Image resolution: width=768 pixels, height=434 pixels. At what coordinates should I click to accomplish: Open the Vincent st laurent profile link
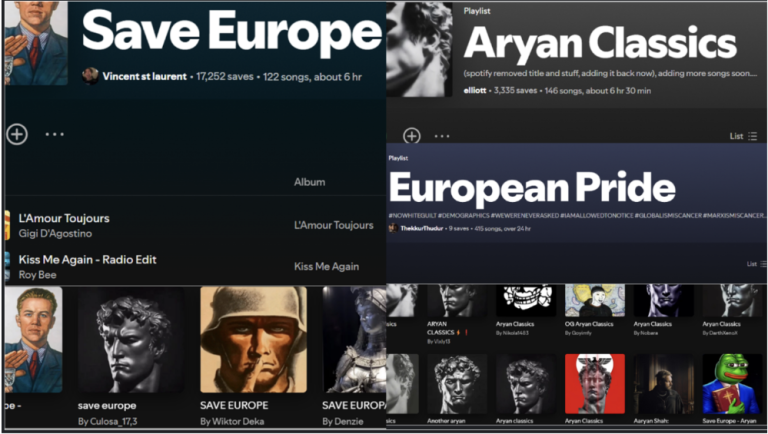[x=144, y=76]
